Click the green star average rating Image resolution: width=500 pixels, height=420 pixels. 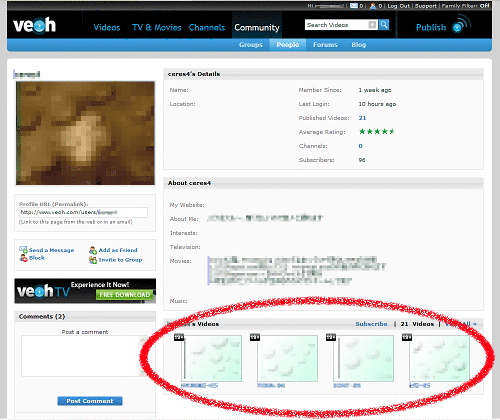point(377,131)
